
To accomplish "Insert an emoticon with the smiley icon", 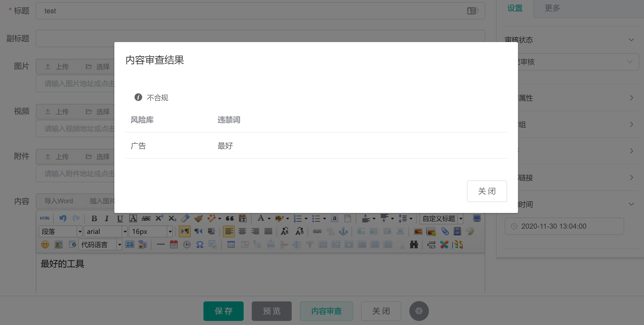I will pyautogui.click(x=45, y=245).
